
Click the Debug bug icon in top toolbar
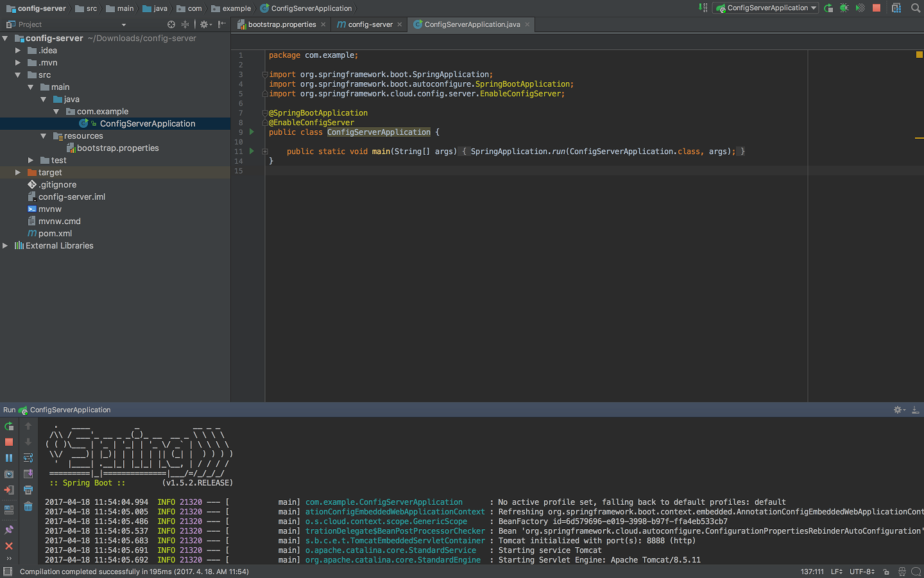pos(844,8)
